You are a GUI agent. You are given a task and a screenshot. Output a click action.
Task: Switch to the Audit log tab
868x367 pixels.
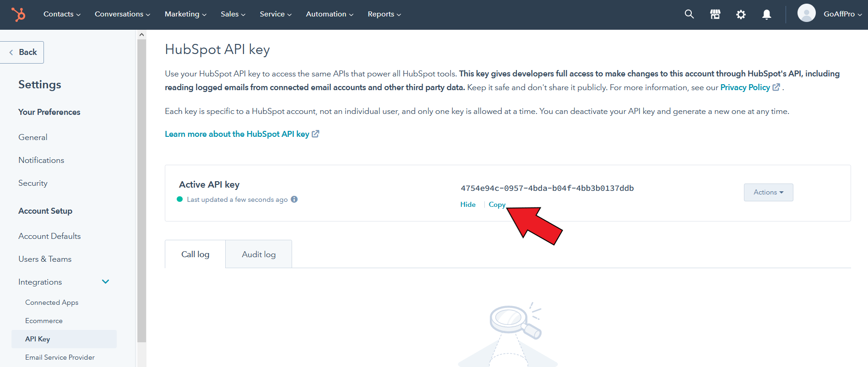(259, 254)
